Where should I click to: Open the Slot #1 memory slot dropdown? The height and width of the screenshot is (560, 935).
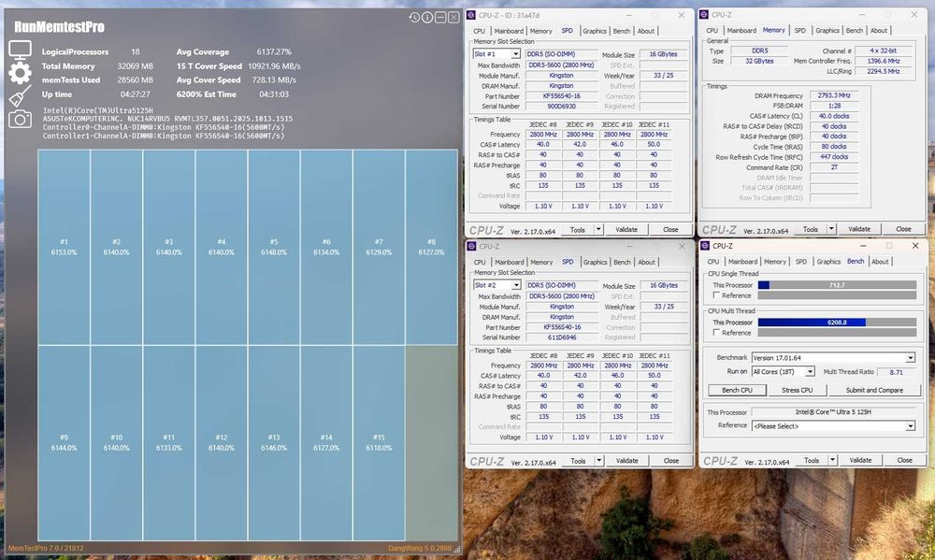point(516,54)
